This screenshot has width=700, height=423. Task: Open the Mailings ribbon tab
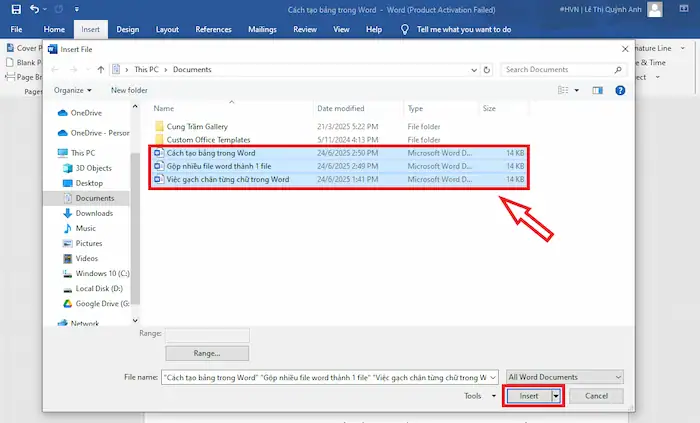tap(261, 30)
